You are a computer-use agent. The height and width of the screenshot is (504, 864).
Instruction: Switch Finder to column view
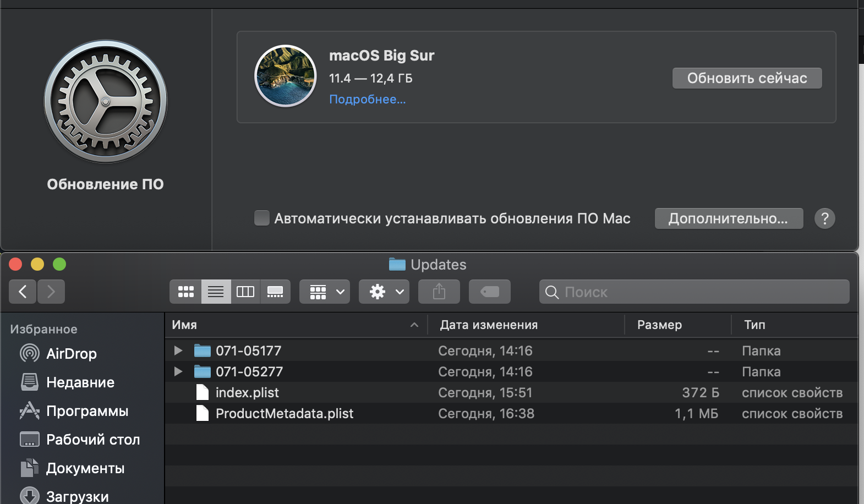coord(245,292)
